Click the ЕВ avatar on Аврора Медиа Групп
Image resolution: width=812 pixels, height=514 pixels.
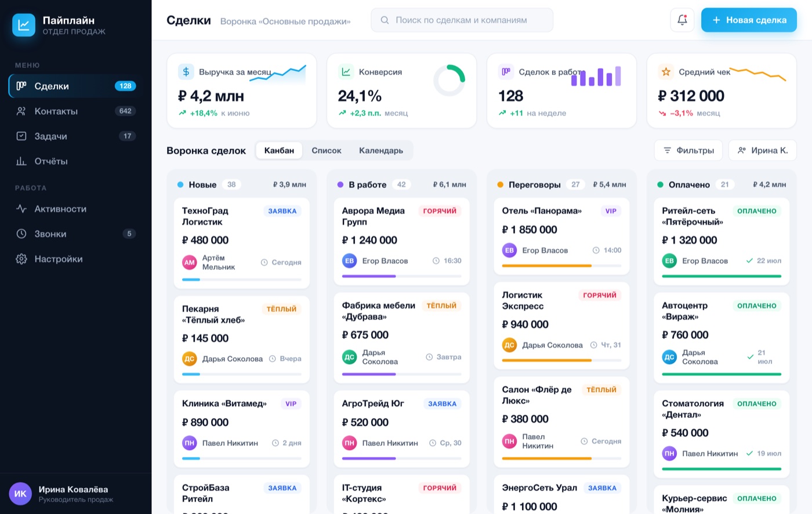point(350,260)
